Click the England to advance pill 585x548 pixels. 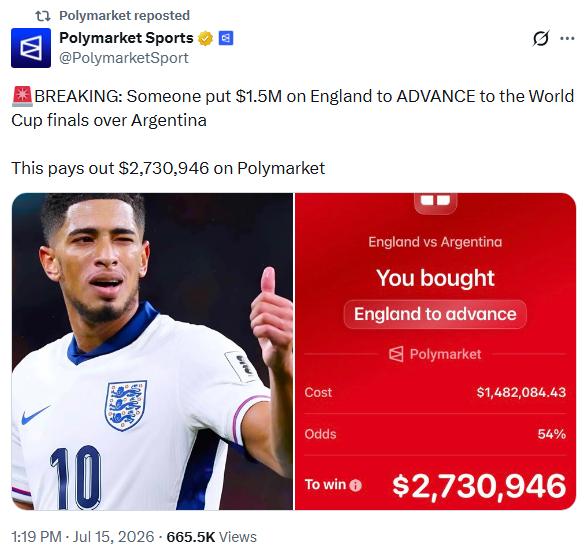tap(435, 314)
